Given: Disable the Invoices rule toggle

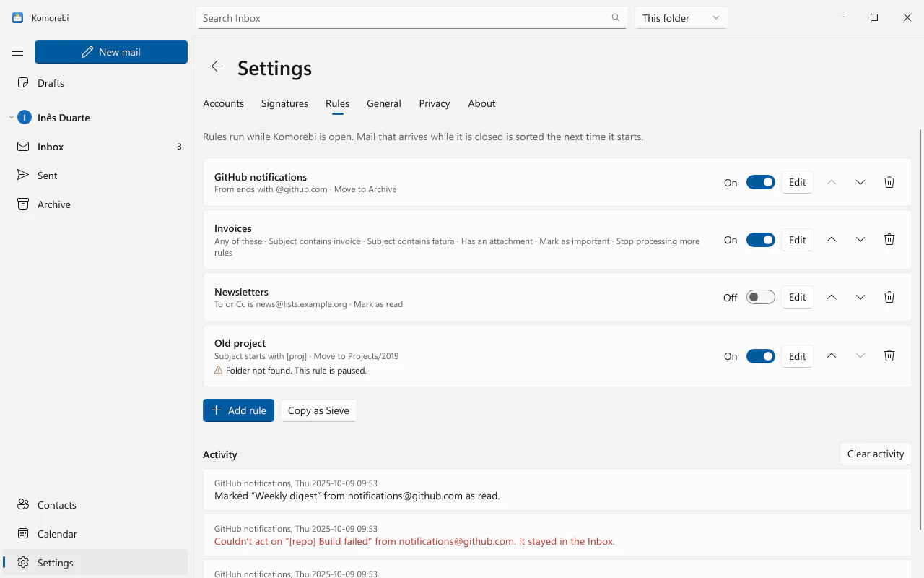Looking at the screenshot, I should click(761, 240).
